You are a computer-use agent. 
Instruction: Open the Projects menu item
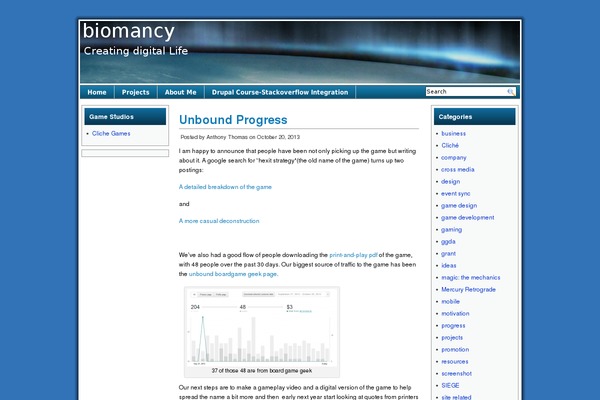135,92
